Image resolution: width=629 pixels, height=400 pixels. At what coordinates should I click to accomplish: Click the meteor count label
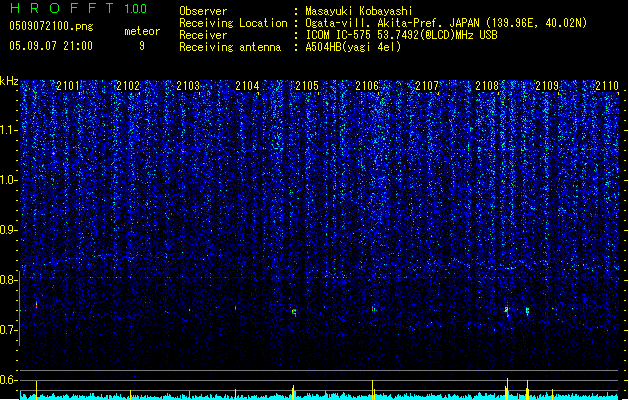[x=142, y=31]
